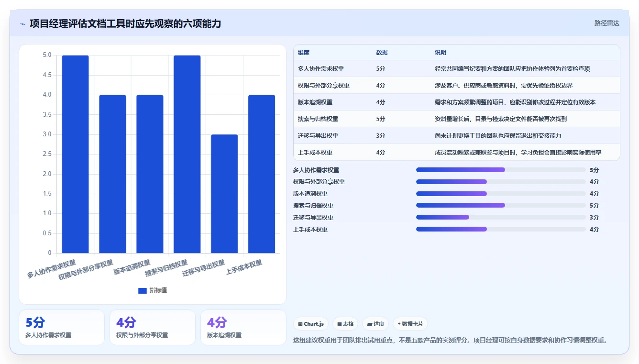Click the x-axis label 搜索与归档权重
The height and width of the screenshot is (364, 639).
coord(166,269)
